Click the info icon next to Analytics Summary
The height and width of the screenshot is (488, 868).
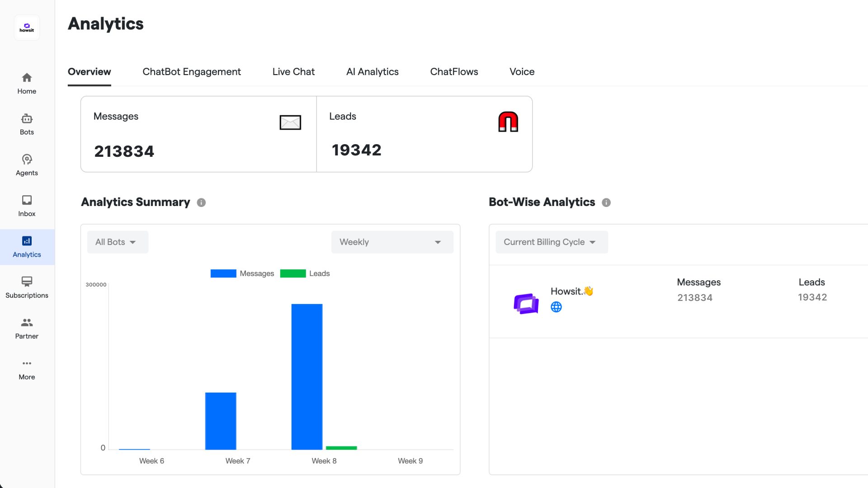click(x=201, y=202)
